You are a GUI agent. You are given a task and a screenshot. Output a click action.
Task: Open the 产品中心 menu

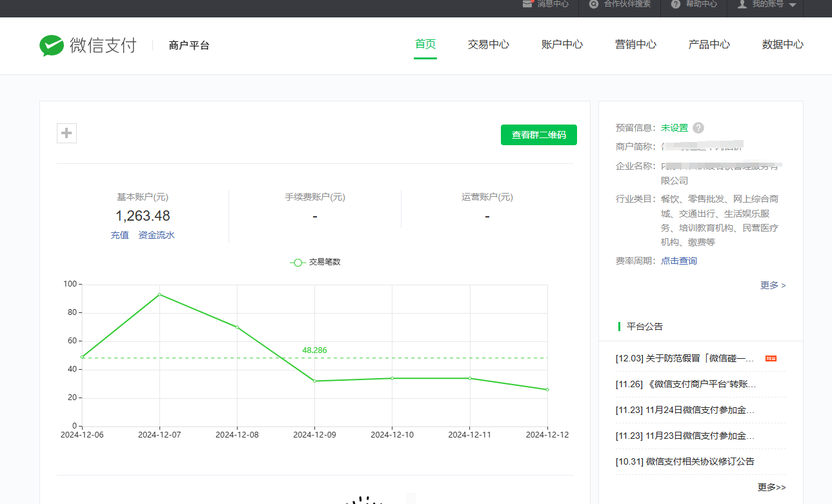pyautogui.click(x=709, y=45)
